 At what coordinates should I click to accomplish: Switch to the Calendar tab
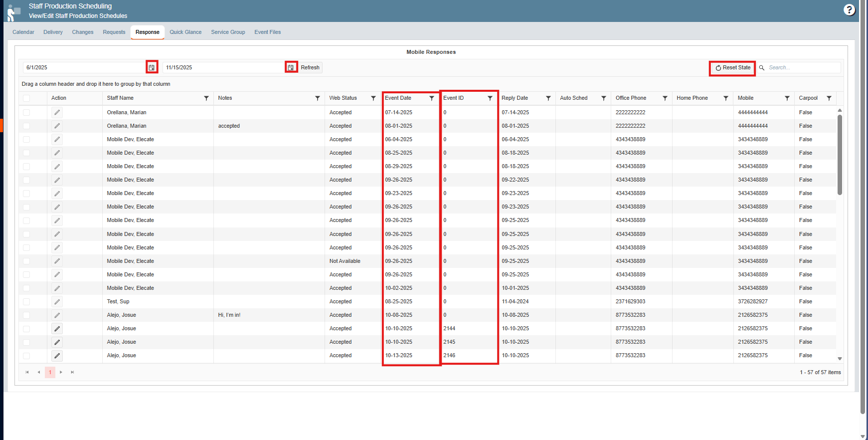point(23,32)
